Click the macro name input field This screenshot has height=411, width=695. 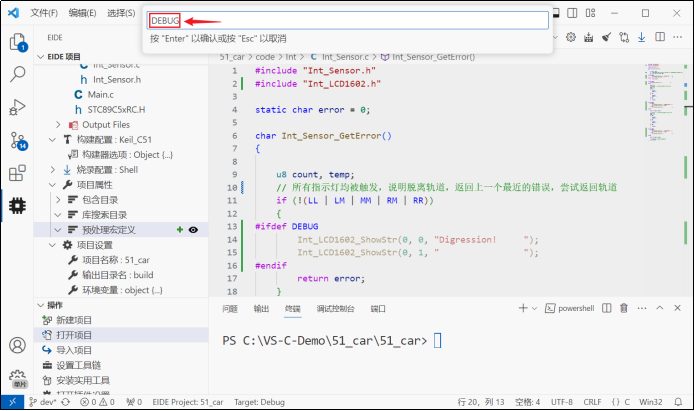(348, 20)
